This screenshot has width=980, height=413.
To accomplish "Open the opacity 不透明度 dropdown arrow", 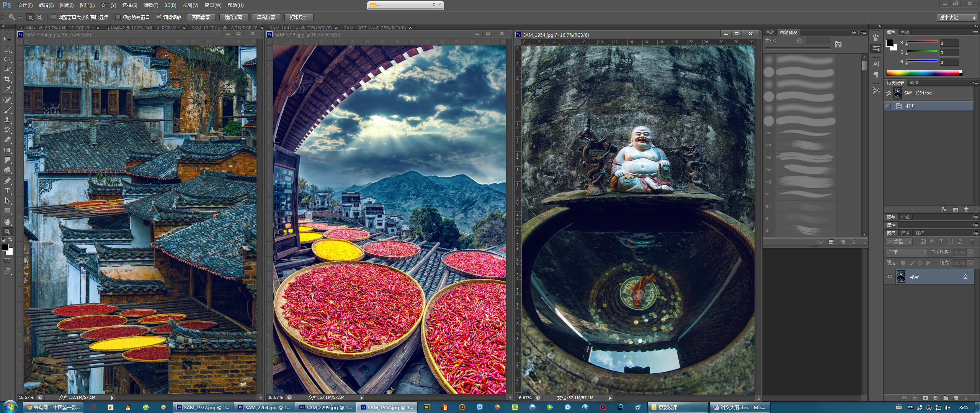I will (x=970, y=252).
